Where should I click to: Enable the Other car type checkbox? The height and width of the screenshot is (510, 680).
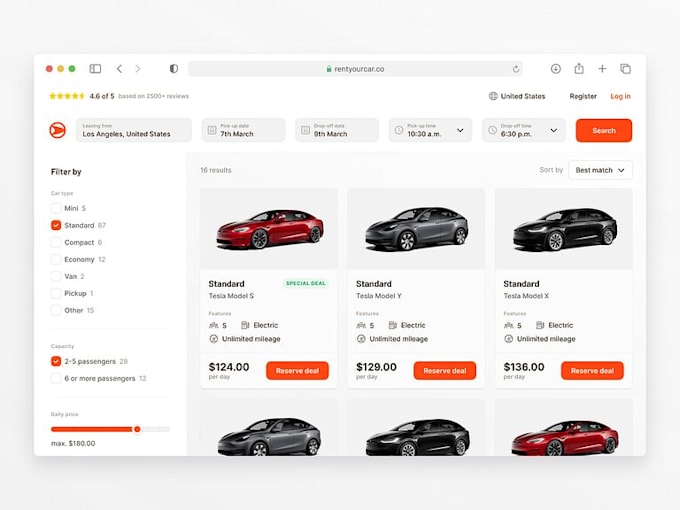(56, 310)
